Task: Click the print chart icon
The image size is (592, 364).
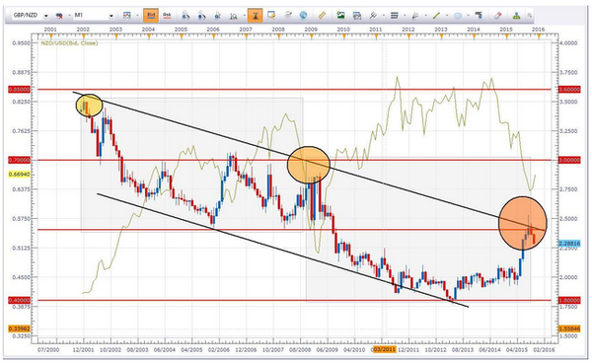Action: (357, 15)
